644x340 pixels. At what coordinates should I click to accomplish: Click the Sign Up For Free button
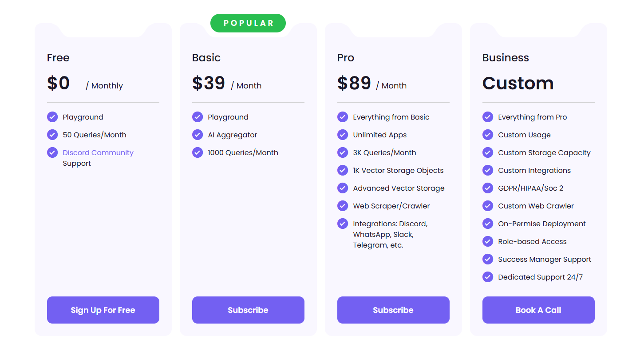[103, 310]
